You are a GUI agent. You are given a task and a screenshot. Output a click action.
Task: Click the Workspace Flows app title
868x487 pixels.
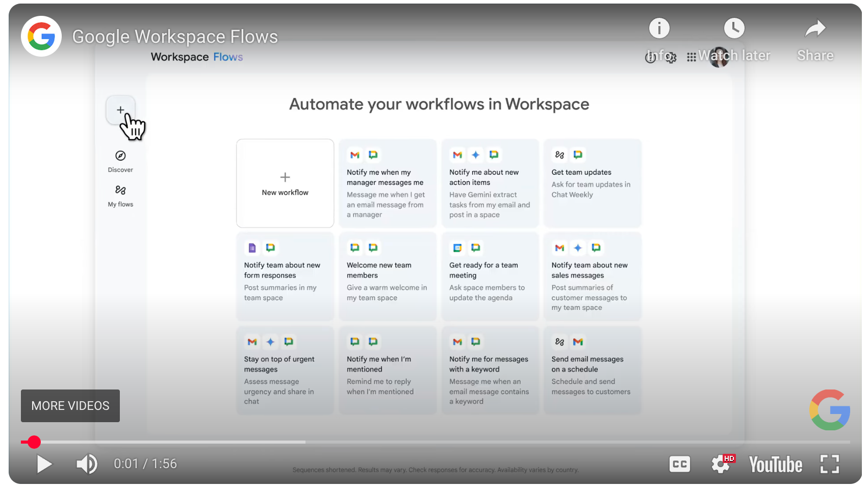(x=197, y=57)
